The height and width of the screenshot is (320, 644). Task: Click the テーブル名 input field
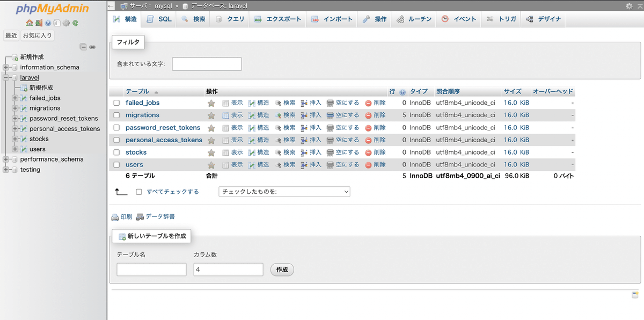[151, 270]
